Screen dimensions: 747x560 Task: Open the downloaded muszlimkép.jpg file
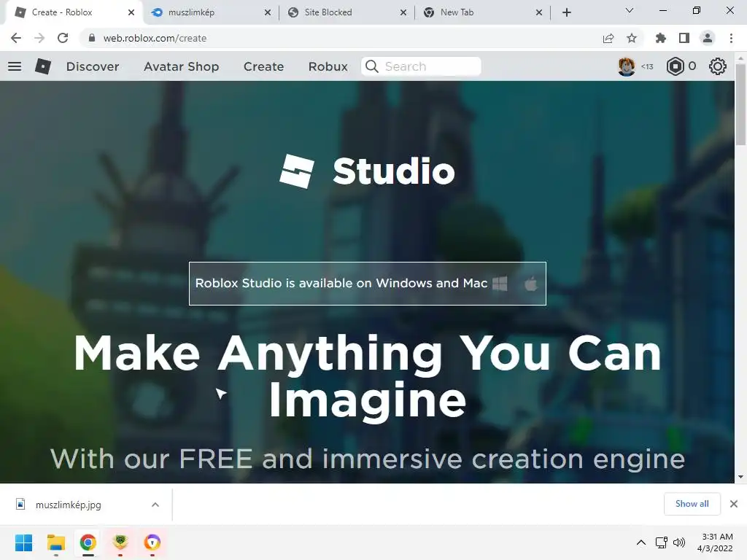pyautogui.click(x=68, y=505)
